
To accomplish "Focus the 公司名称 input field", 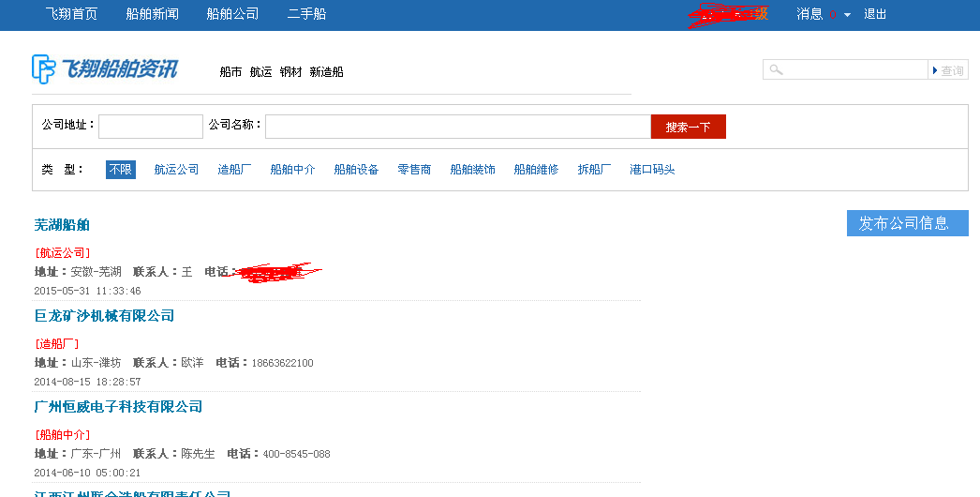I will tap(457, 127).
